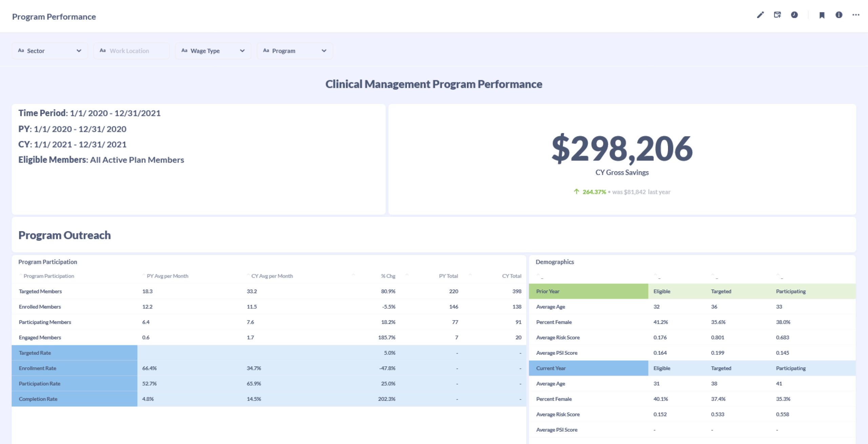
Task: Click the Current Year blue header cell
Action: tap(589, 368)
